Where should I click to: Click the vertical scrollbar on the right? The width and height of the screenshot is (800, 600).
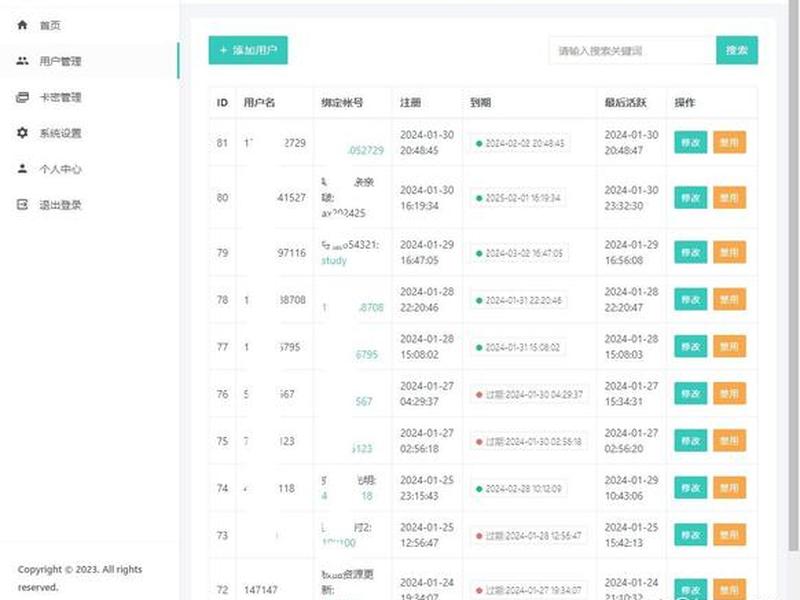(x=793, y=276)
